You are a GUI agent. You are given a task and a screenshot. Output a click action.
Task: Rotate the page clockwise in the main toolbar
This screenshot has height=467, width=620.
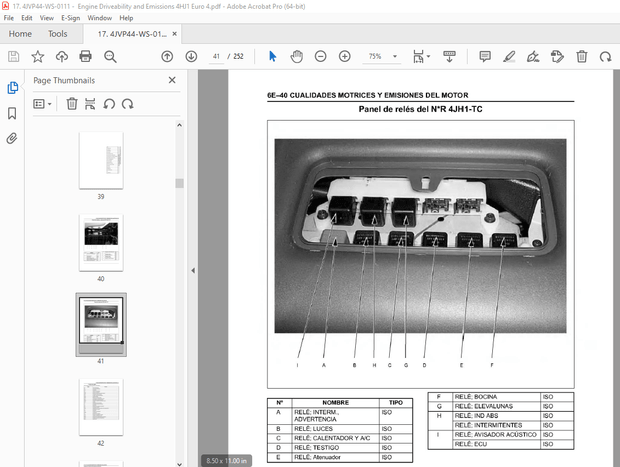click(x=605, y=57)
